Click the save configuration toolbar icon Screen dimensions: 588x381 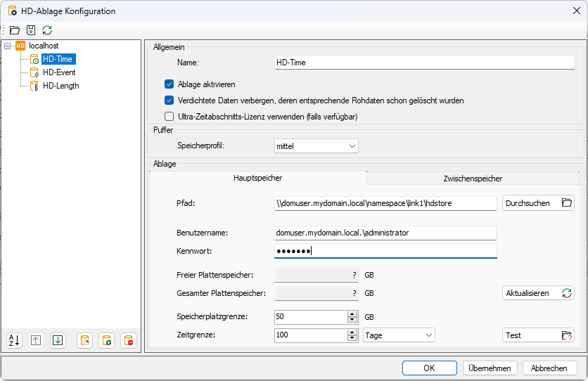click(30, 30)
